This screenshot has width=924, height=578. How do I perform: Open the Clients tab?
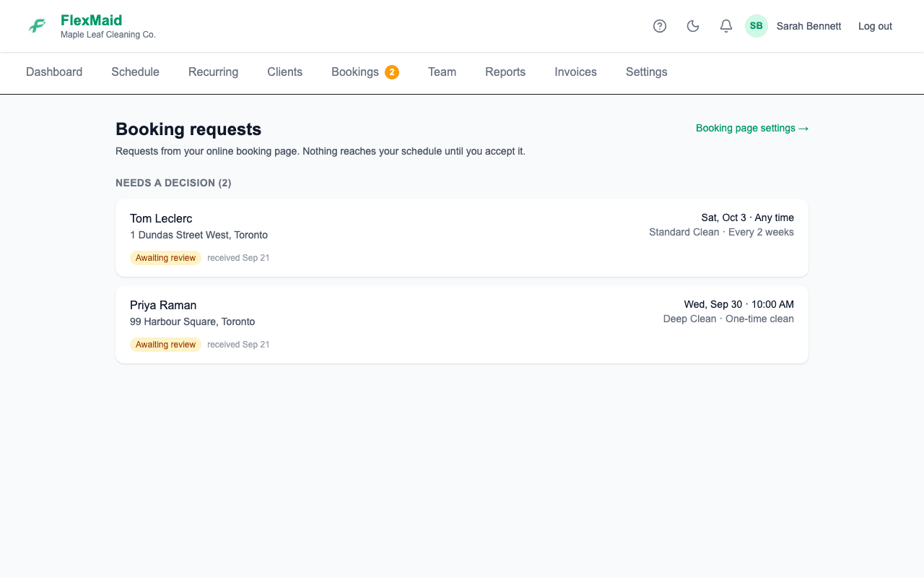coord(285,72)
